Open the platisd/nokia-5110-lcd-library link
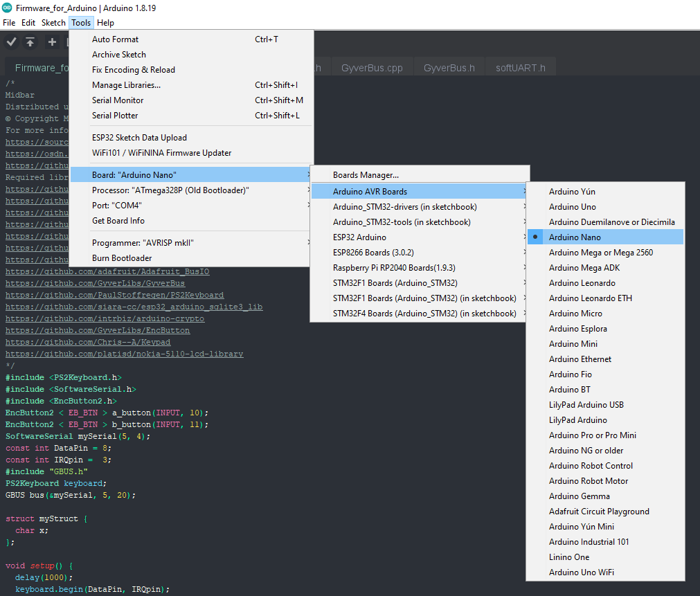 [124, 354]
